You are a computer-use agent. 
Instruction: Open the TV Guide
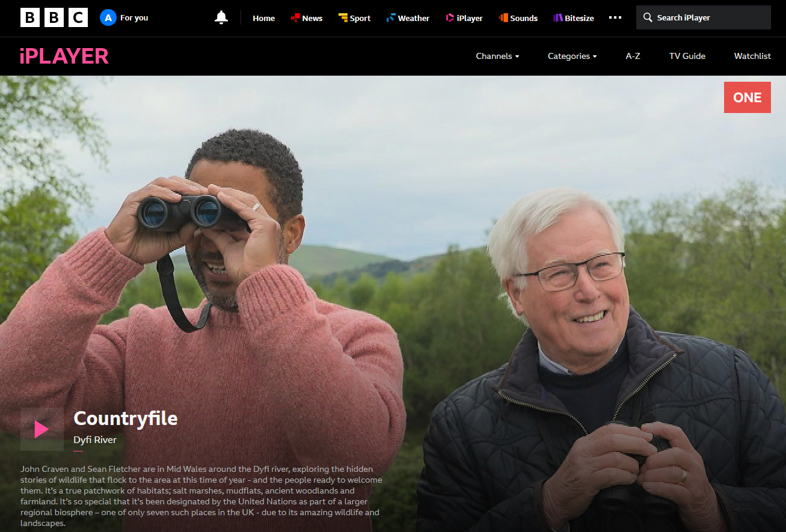point(687,56)
